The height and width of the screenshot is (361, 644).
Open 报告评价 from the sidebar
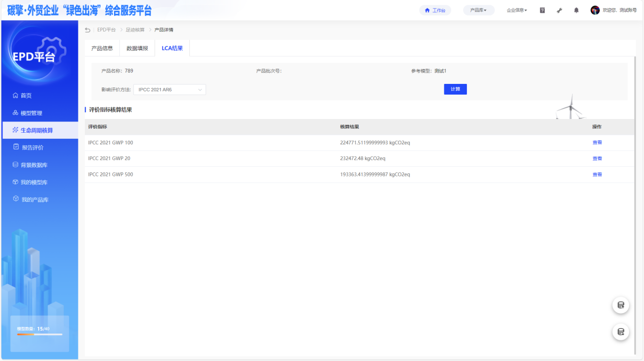click(32, 147)
